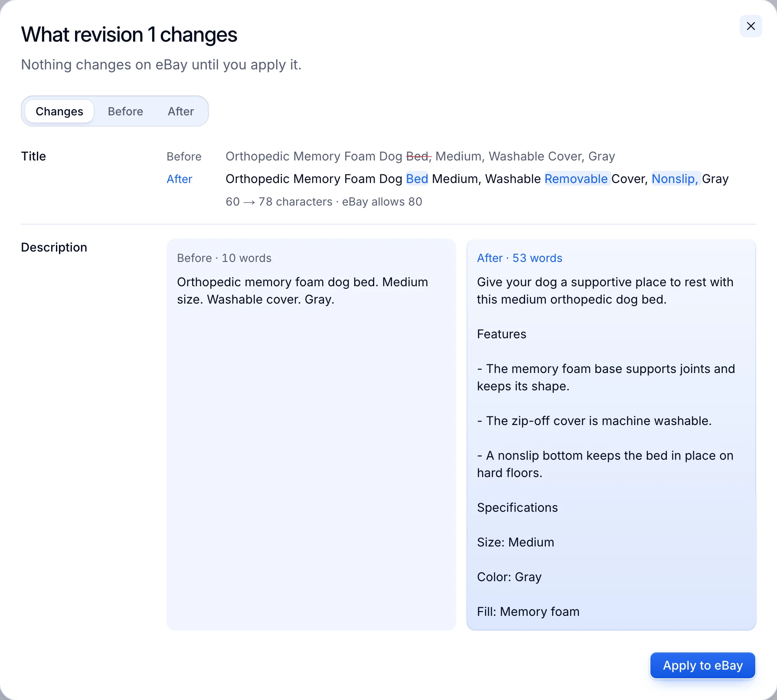Click the Title section label

pyautogui.click(x=33, y=156)
